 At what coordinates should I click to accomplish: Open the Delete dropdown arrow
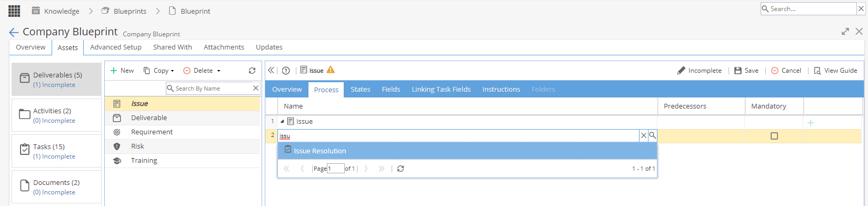click(219, 71)
